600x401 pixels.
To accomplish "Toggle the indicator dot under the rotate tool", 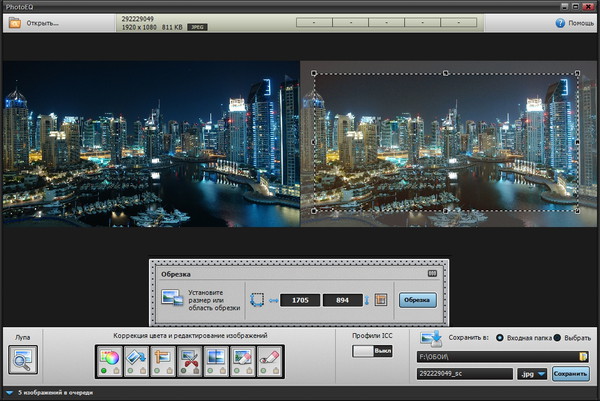I will pos(130,370).
